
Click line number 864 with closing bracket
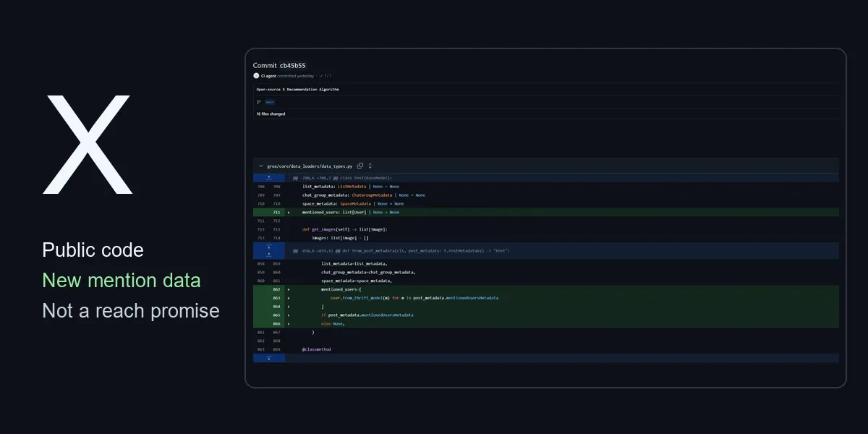tap(277, 307)
